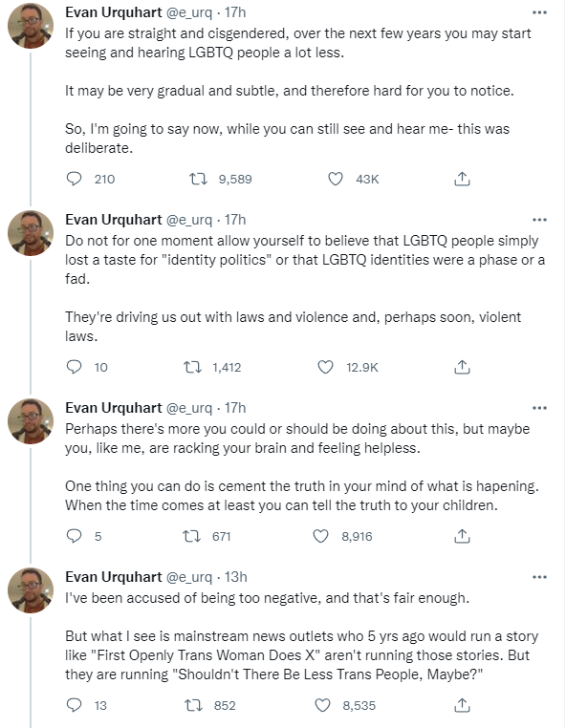Open Evan Urquhart's name on first tweet
The width and height of the screenshot is (566, 728).
pyautogui.click(x=114, y=12)
